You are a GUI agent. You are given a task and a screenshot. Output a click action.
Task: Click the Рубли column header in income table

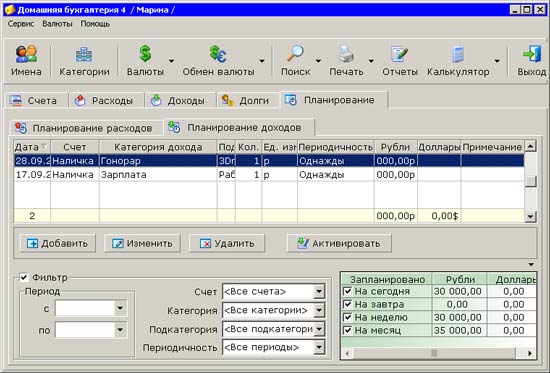396,147
